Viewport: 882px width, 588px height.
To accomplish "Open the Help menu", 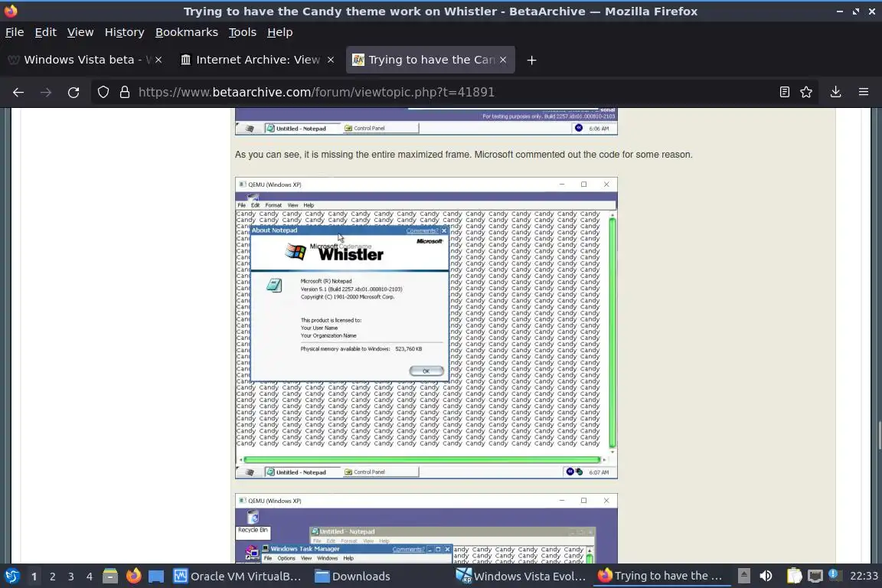I will tap(279, 32).
